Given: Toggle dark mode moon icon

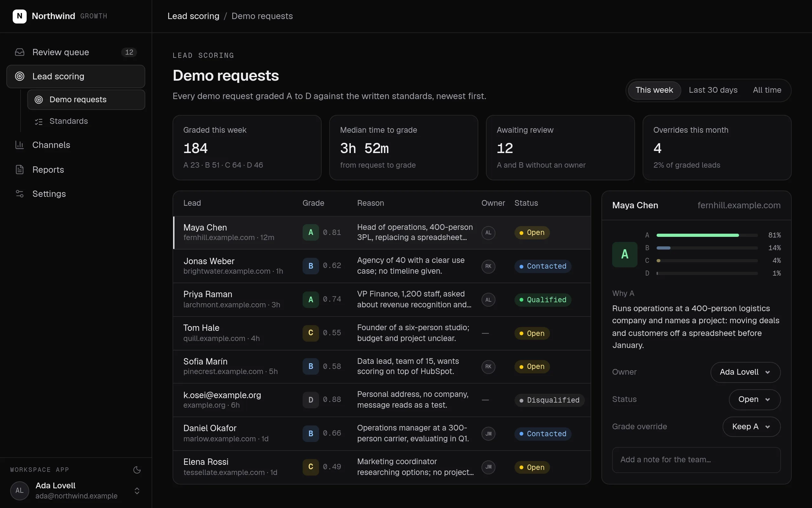Looking at the screenshot, I should pyautogui.click(x=137, y=470).
